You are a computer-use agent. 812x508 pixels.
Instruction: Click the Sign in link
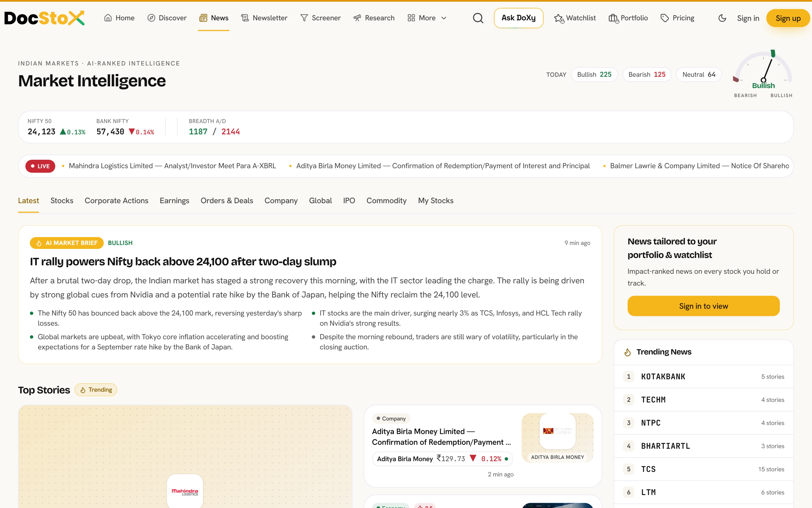pos(748,18)
